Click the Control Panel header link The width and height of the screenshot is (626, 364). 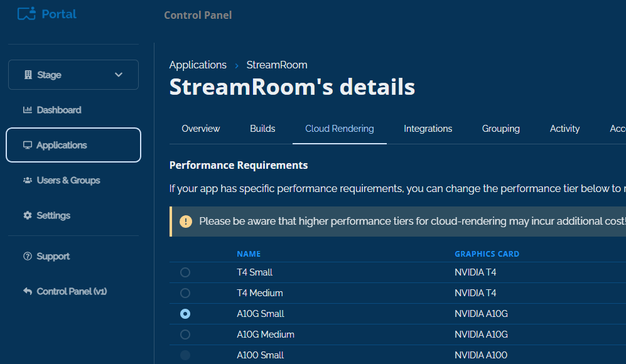198,15
